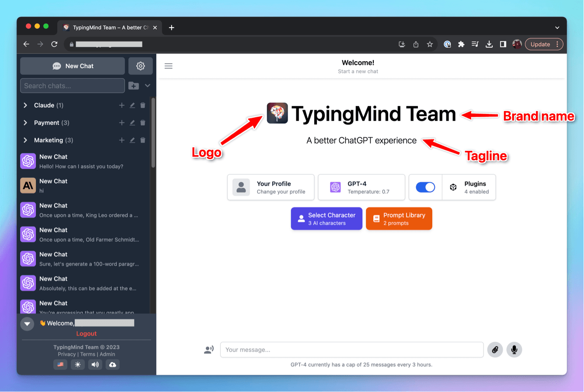Open the Terms link
The image size is (584, 392).
(x=88, y=354)
